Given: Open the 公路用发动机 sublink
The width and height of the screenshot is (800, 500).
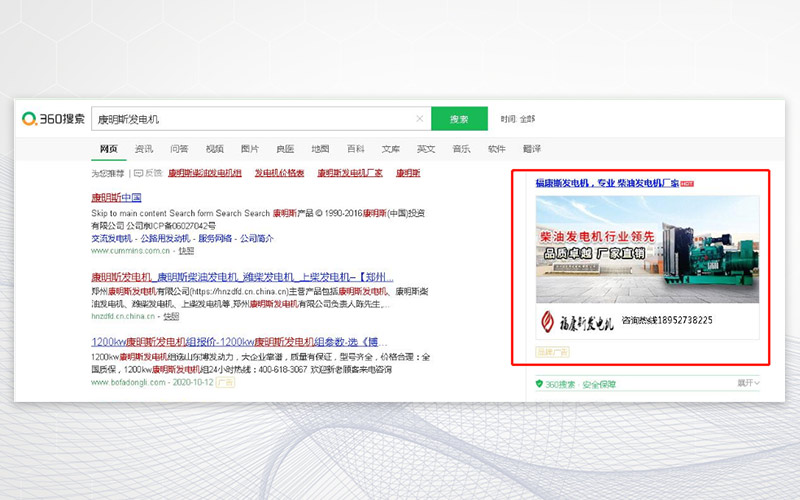Looking at the screenshot, I should tap(165, 238).
